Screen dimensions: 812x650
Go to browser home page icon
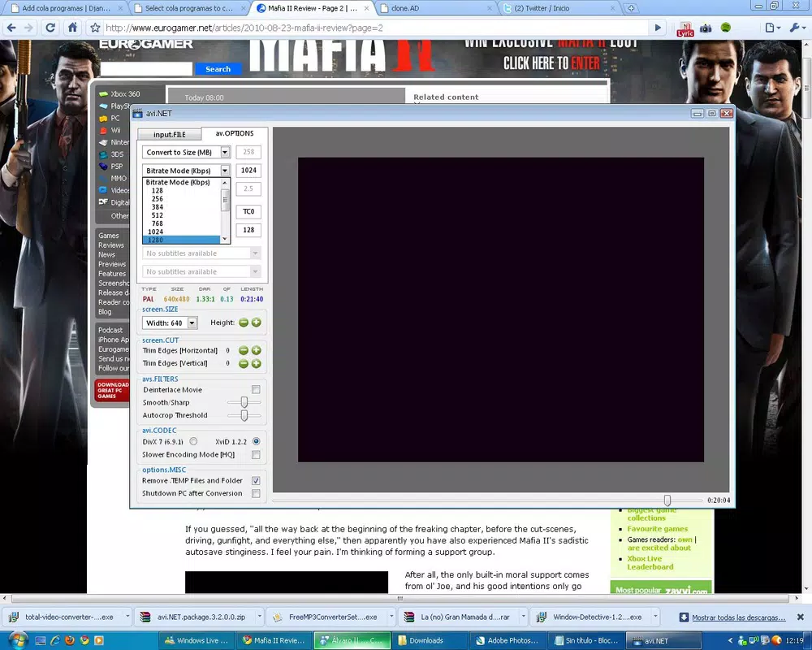coord(72,28)
